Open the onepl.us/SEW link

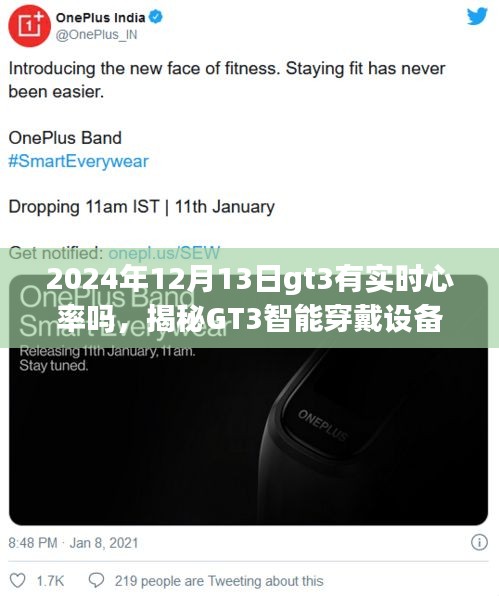[x=164, y=253]
